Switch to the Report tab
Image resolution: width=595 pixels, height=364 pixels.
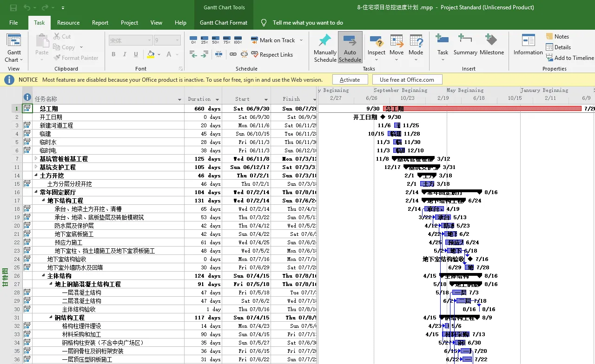(x=100, y=23)
